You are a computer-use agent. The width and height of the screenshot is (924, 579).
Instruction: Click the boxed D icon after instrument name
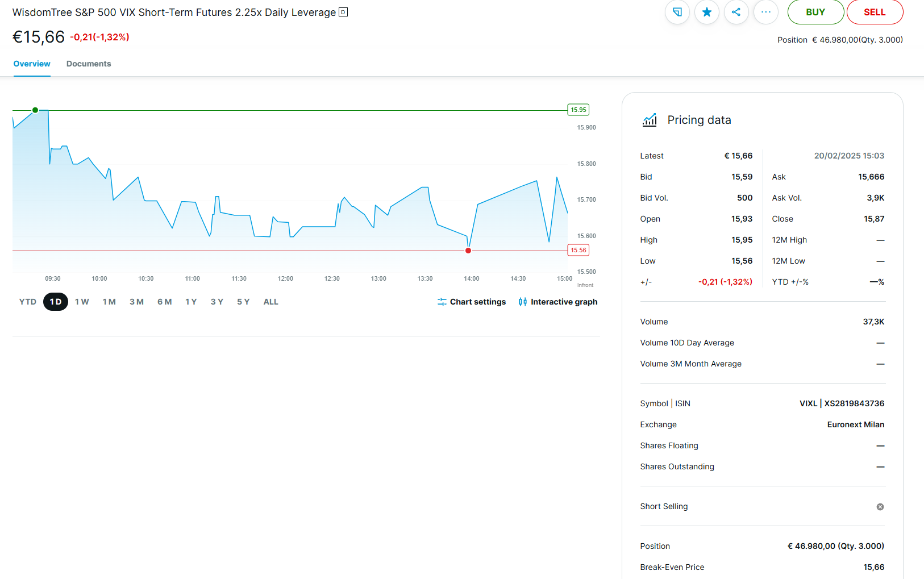pyautogui.click(x=343, y=12)
